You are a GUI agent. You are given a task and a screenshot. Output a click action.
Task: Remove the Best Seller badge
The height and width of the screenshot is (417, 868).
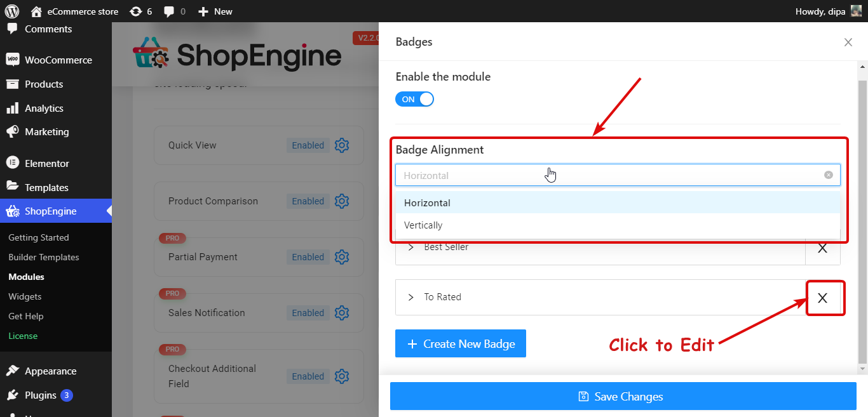(x=822, y=248)
